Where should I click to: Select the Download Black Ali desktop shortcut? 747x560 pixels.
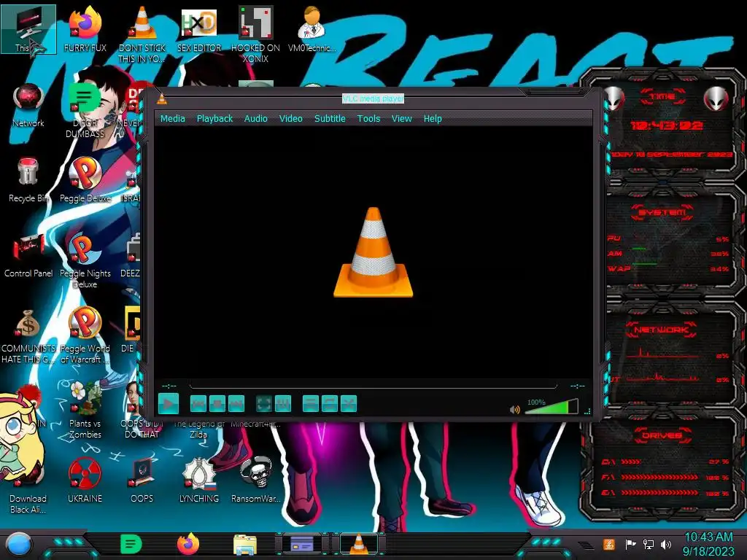pos(28,486)
